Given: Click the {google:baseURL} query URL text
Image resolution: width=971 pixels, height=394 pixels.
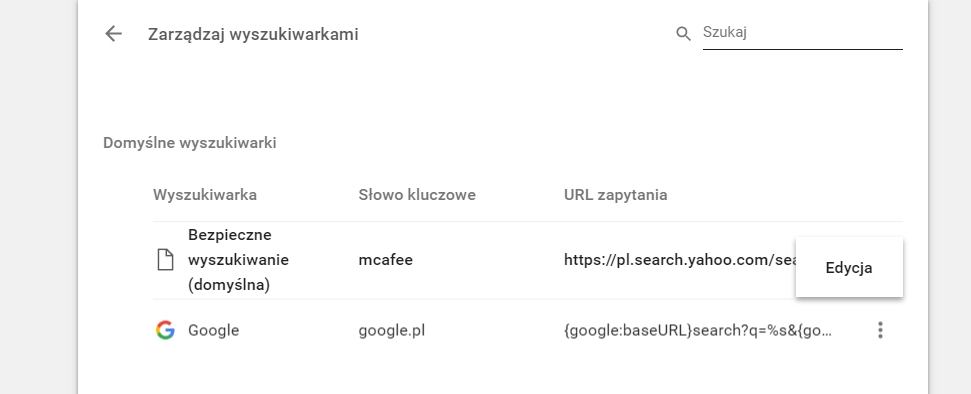Looking at the screenshot, I should [x=697, y=330].
